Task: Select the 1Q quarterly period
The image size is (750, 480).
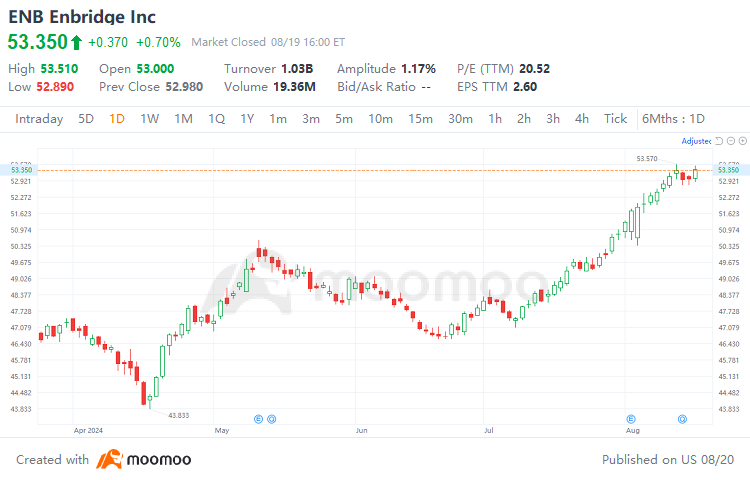Action: point(216,119)
